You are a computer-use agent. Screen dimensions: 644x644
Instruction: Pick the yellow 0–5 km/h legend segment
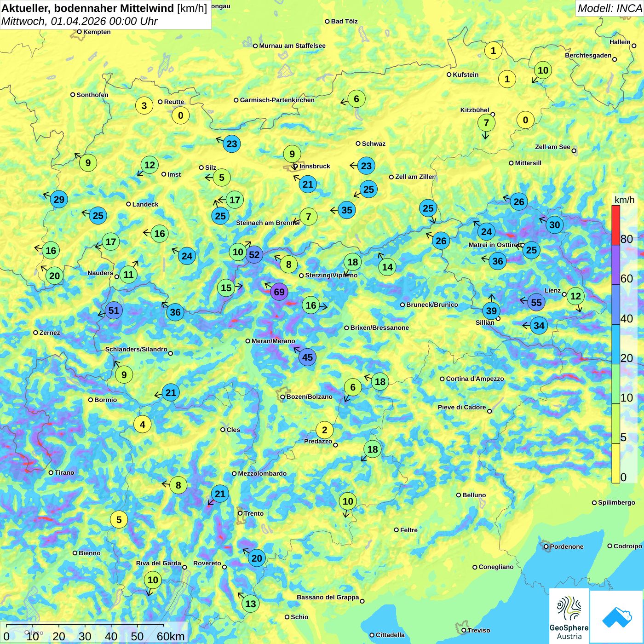pos(615,463)
